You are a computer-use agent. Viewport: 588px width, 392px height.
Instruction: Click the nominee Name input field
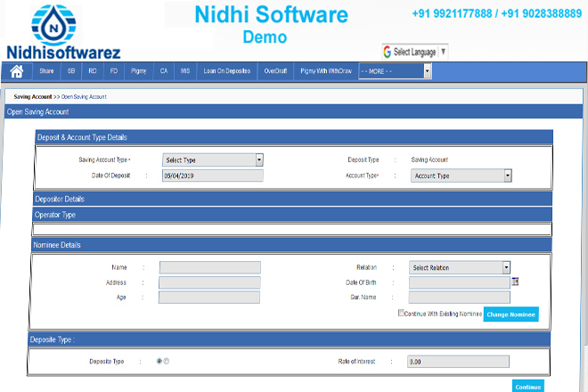coord(210,267)
